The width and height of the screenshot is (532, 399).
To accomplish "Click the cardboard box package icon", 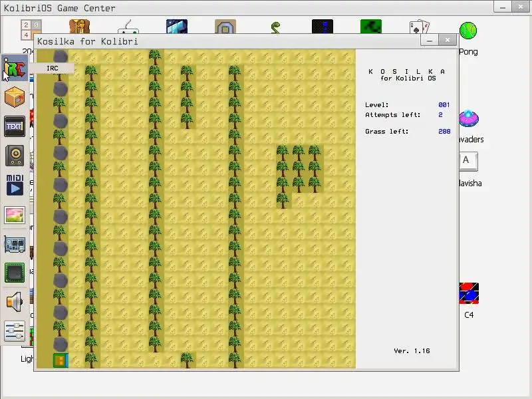I will point(15,96).
